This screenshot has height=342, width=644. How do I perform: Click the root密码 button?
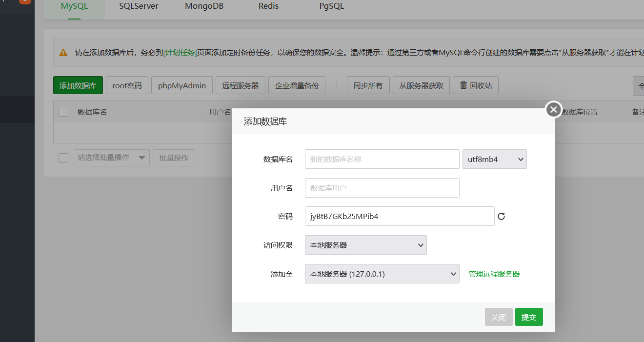127,85
